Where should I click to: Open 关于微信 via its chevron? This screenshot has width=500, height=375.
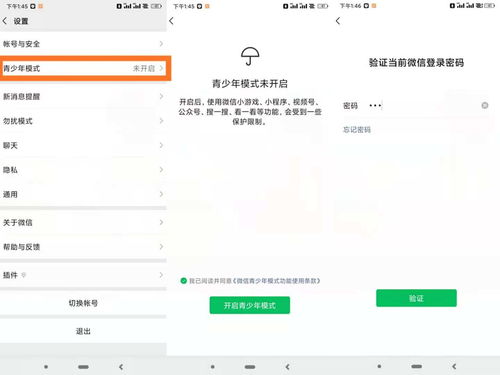point(161,222)
